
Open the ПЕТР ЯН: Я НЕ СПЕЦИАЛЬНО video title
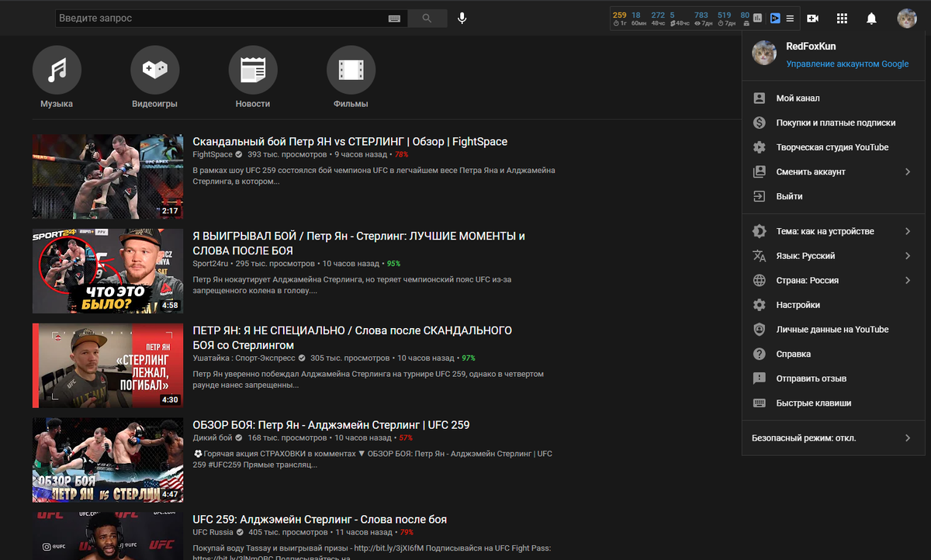click(352, 338)
